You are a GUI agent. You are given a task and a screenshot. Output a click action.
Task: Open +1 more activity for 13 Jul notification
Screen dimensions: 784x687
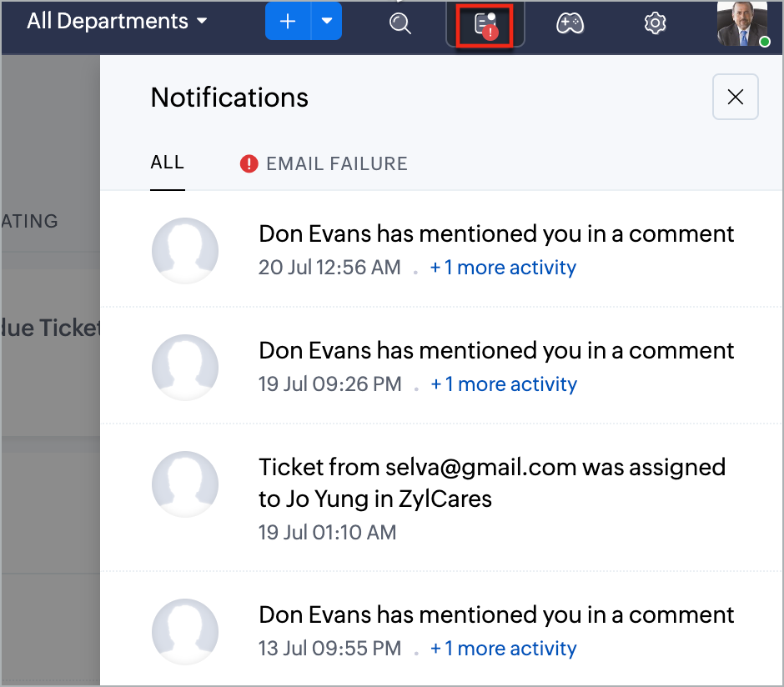click(504, 649)
